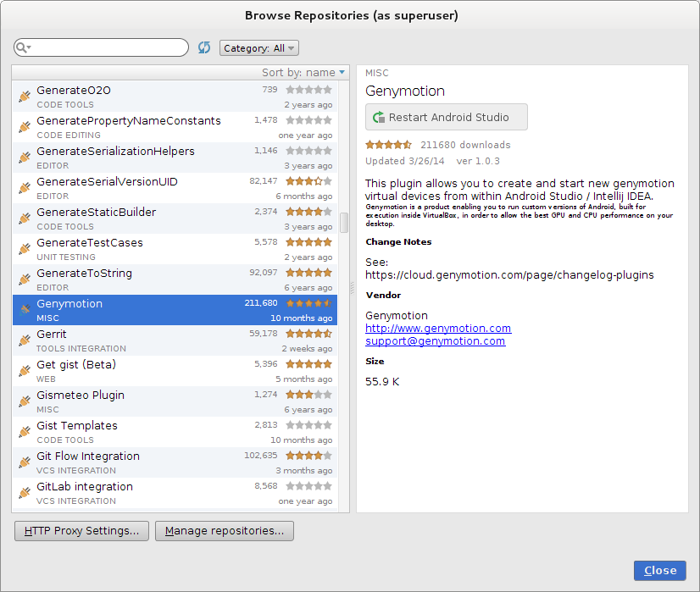Viewport: 700px width, 592px height.
Task: Click Restart Android Studio button
Action: click(447, 118)
